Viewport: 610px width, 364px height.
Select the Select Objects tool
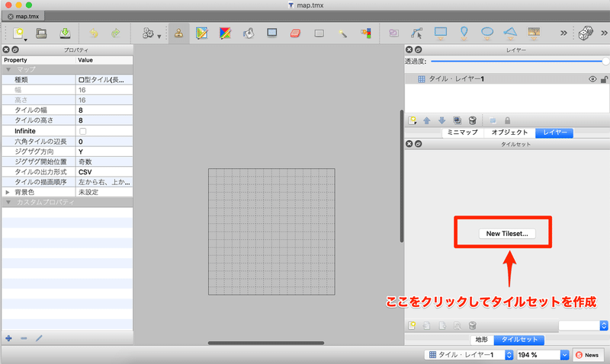(393, 33)
